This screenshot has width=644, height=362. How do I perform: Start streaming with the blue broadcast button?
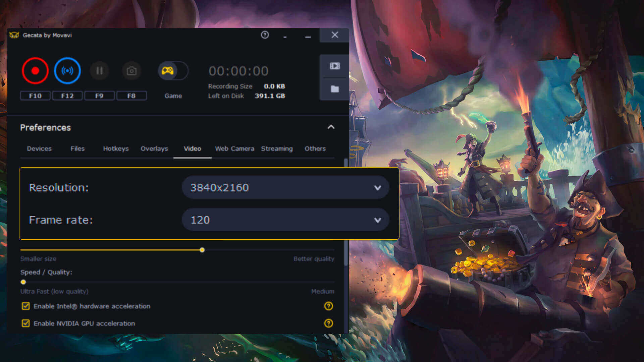67,71
